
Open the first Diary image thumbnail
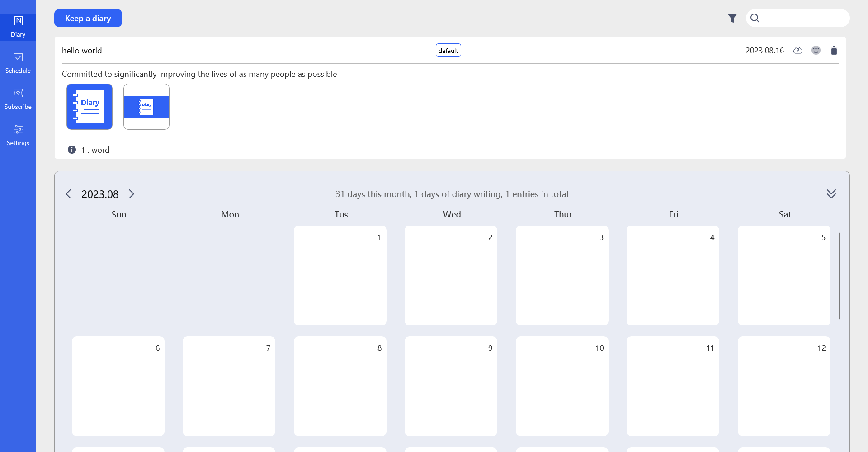click(90, 107)
